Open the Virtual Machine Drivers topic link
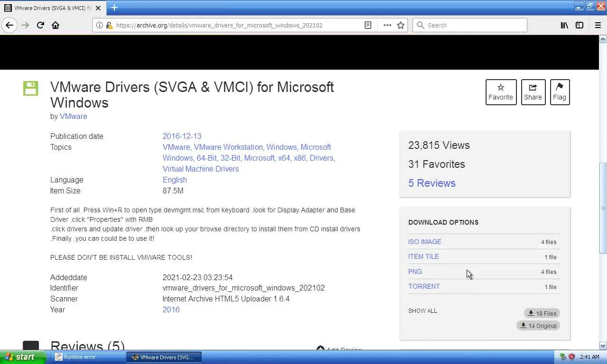 tap(201, 169)
